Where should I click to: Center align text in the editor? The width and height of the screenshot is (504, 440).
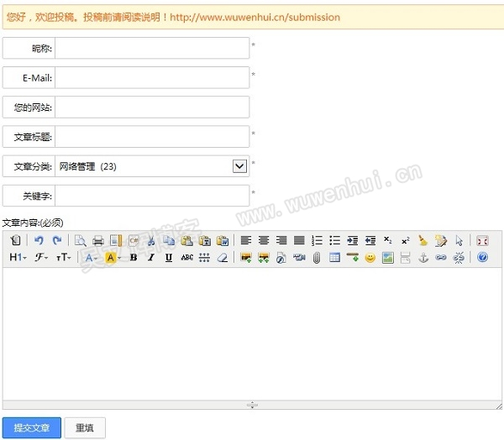[x=264, y=241]
